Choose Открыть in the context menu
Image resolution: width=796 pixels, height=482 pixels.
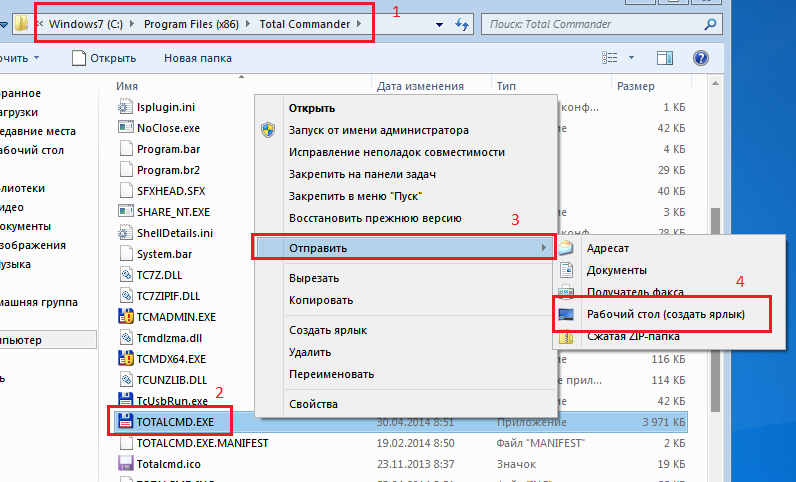click(x=312, y=108)
